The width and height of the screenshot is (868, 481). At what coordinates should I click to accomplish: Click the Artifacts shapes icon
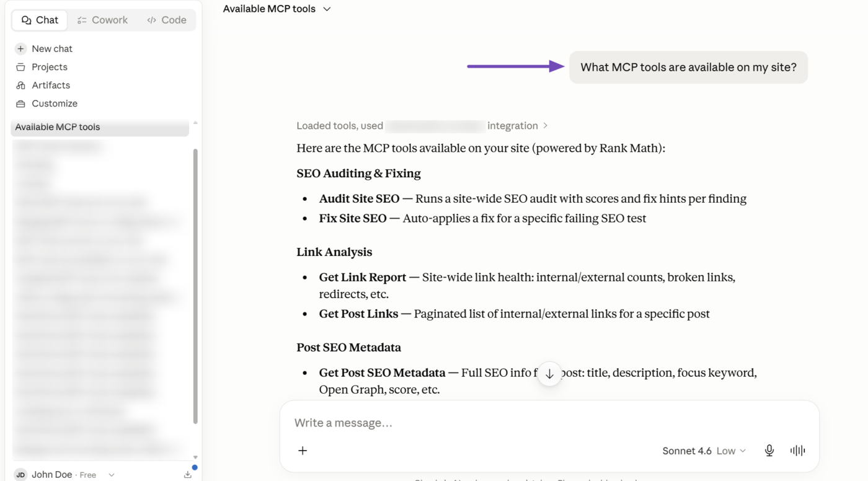pyautogui.click(x=20, y=85)
